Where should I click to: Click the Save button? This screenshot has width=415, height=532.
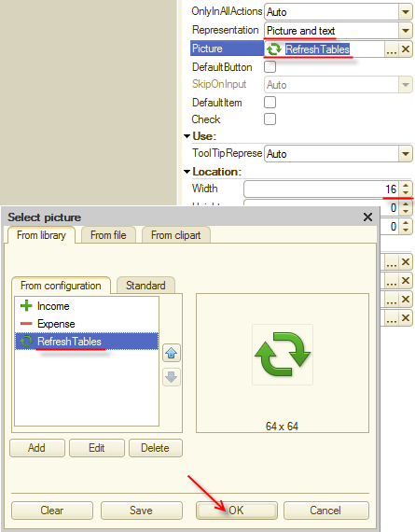click(141, 511)
